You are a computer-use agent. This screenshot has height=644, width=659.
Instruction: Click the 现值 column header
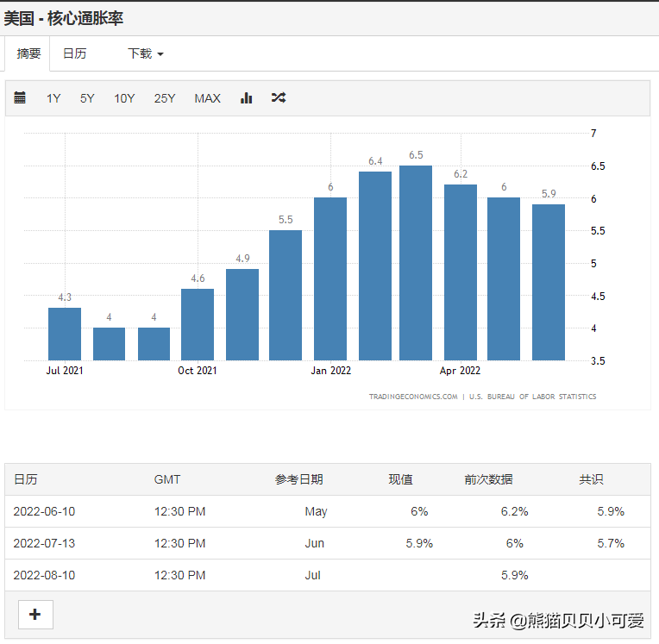tap(400, 479)
